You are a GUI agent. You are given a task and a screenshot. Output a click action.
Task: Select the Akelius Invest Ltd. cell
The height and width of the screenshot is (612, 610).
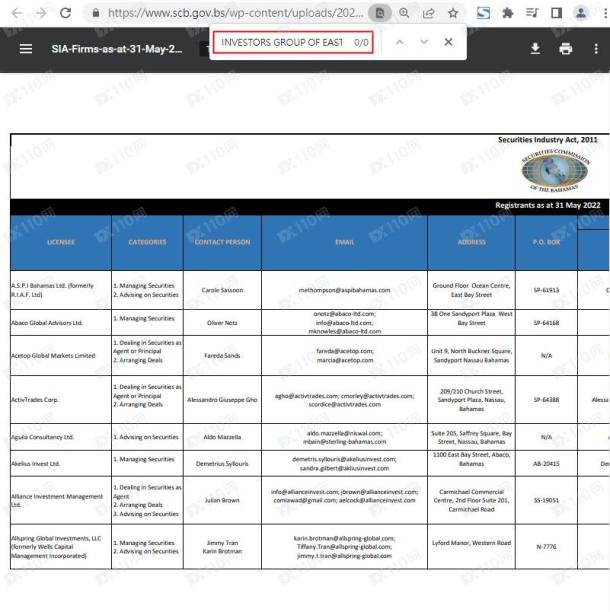pyautogui.click(x=60, y=464)
